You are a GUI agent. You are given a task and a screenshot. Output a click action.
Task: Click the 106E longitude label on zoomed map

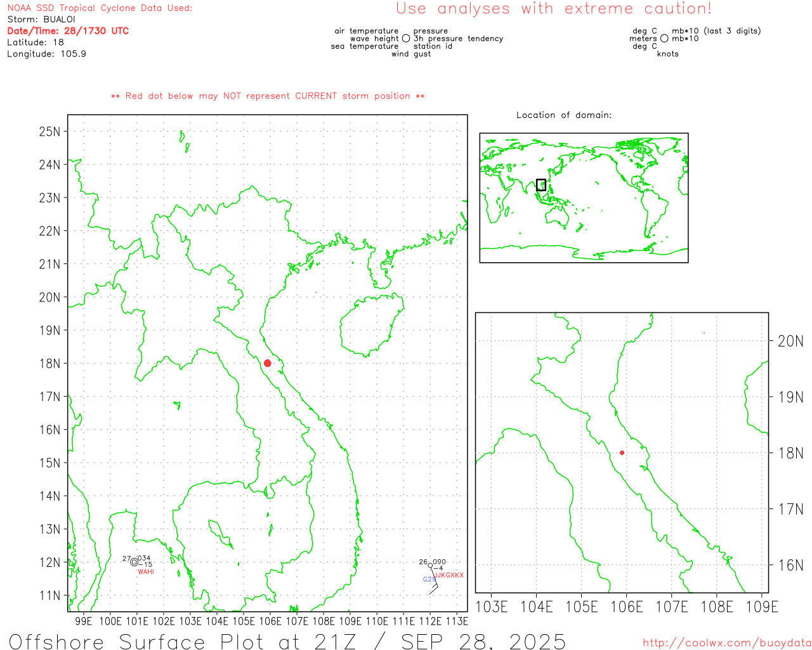626,607
